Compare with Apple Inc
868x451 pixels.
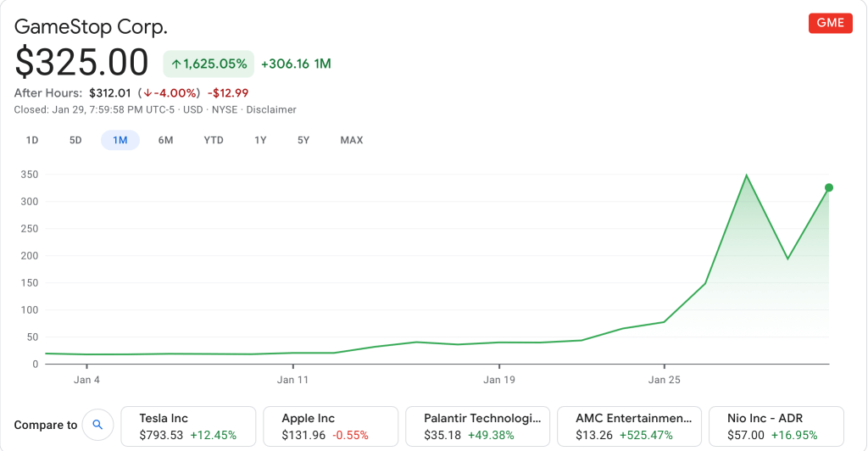point(331,426)
